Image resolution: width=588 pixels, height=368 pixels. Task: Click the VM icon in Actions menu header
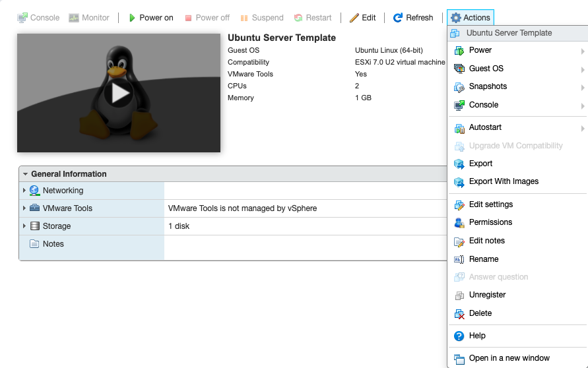pos(455,33)
